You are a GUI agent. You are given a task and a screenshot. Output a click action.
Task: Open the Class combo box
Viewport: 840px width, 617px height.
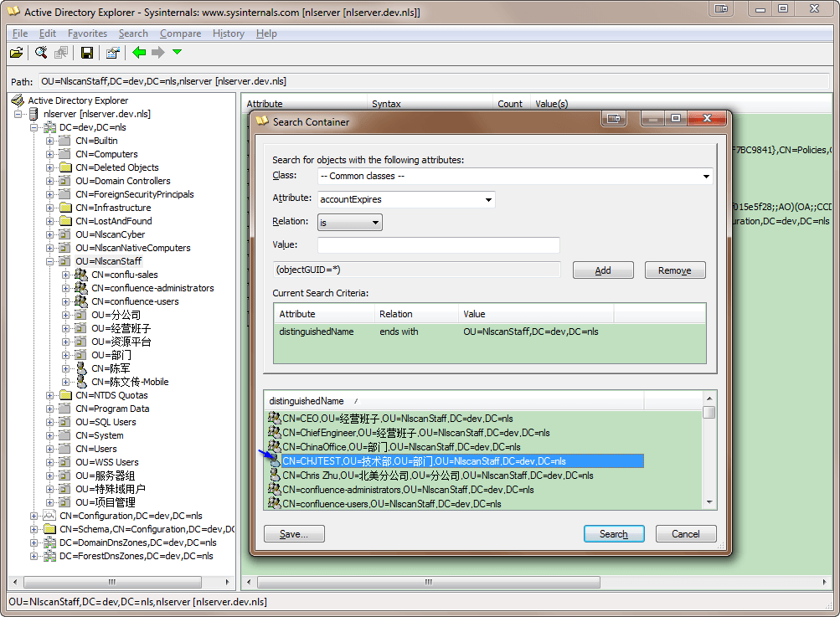tap(514, 176)
